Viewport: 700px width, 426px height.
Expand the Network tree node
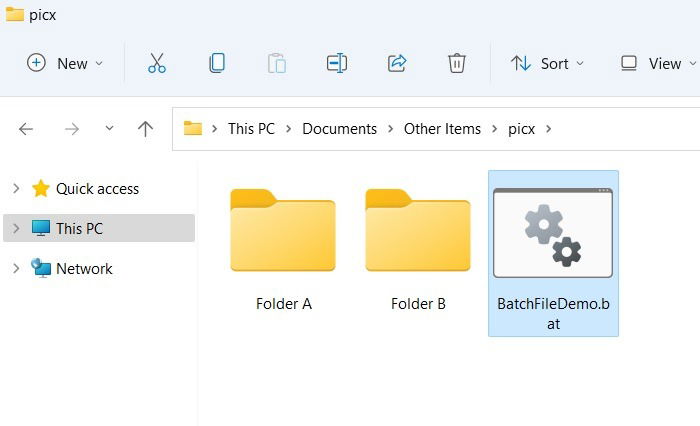point(16,268)
